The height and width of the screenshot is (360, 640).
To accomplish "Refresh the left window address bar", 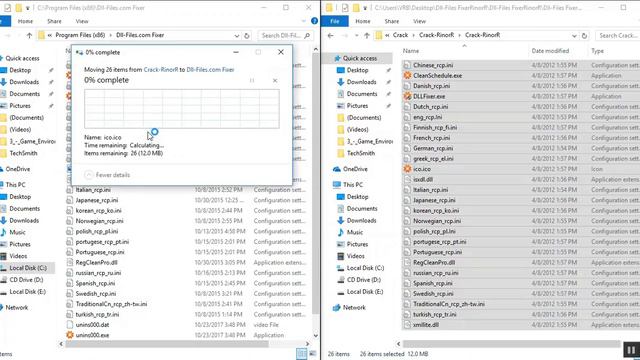I will (247, 36).
